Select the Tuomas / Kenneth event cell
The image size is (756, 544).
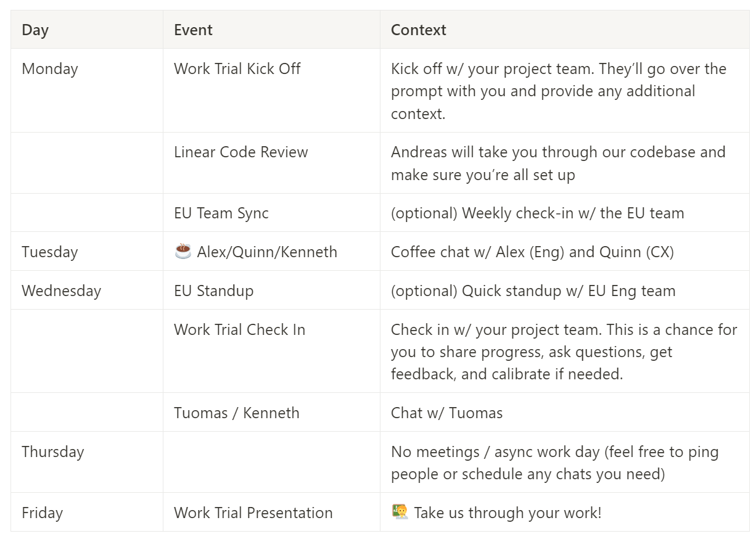(x=271, y=412)
